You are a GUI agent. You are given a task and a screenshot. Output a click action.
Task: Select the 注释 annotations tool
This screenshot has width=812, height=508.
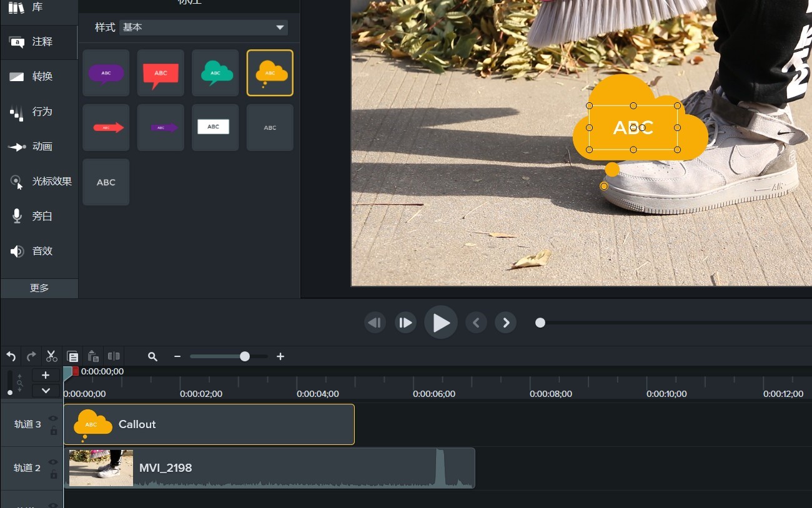[x=39, y=42]
